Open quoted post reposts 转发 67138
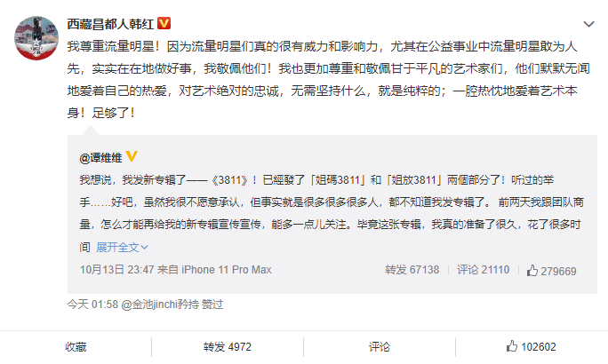 412,270
